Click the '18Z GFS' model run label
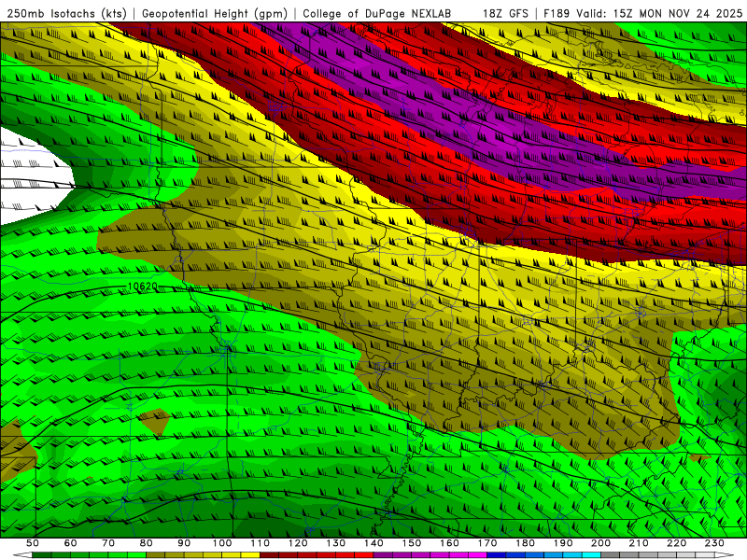 505,13
